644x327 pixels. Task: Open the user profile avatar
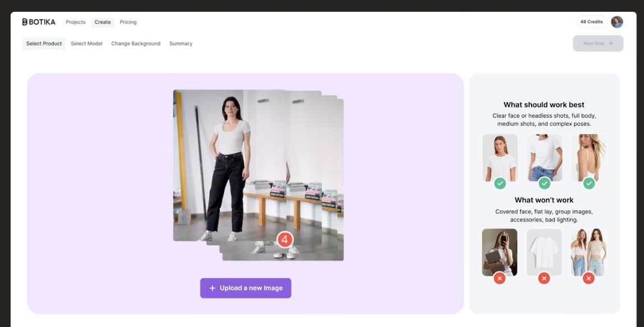pyautogui.click(x=617, y=22)
